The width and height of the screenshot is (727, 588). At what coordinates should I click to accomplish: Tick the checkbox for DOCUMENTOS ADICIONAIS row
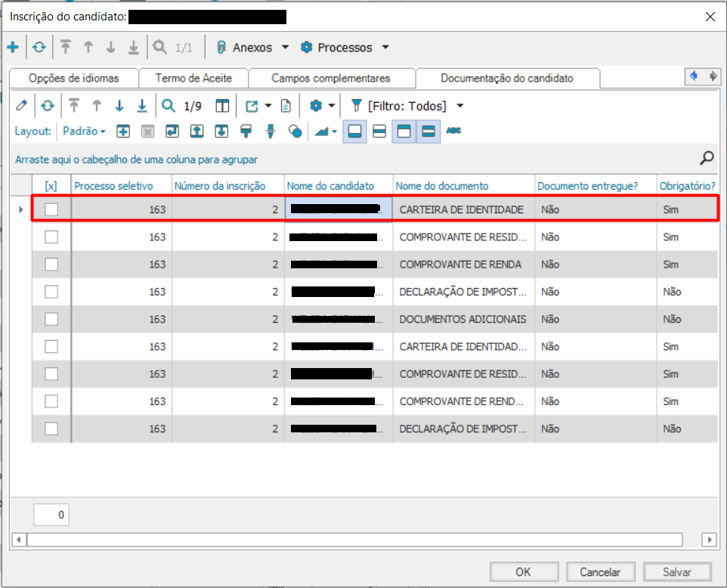(51, 319)
